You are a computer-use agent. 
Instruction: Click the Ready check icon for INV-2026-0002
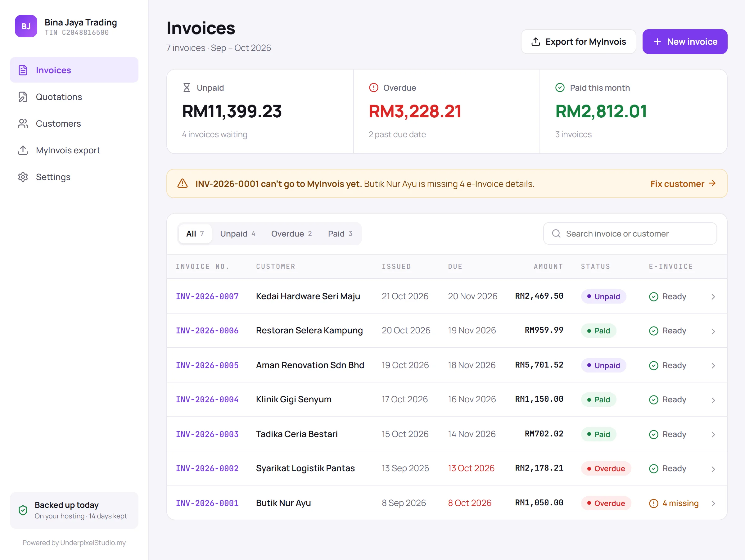[x=653, y=469]
